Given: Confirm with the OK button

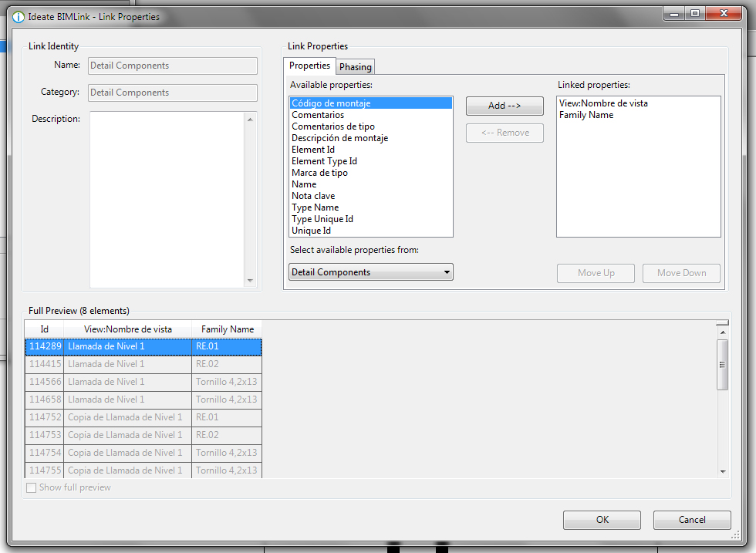Looking at the screenshot, I should tap(602, 520).
